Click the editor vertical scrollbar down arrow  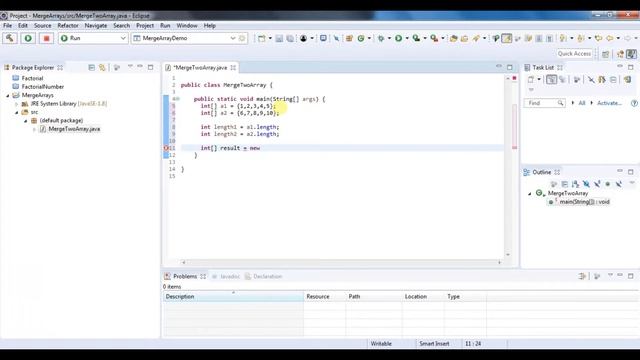[x=508, y=255]
